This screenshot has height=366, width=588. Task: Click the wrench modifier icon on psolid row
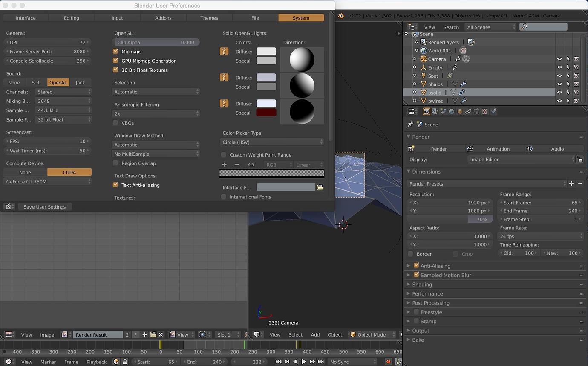[x=462, y=92]
